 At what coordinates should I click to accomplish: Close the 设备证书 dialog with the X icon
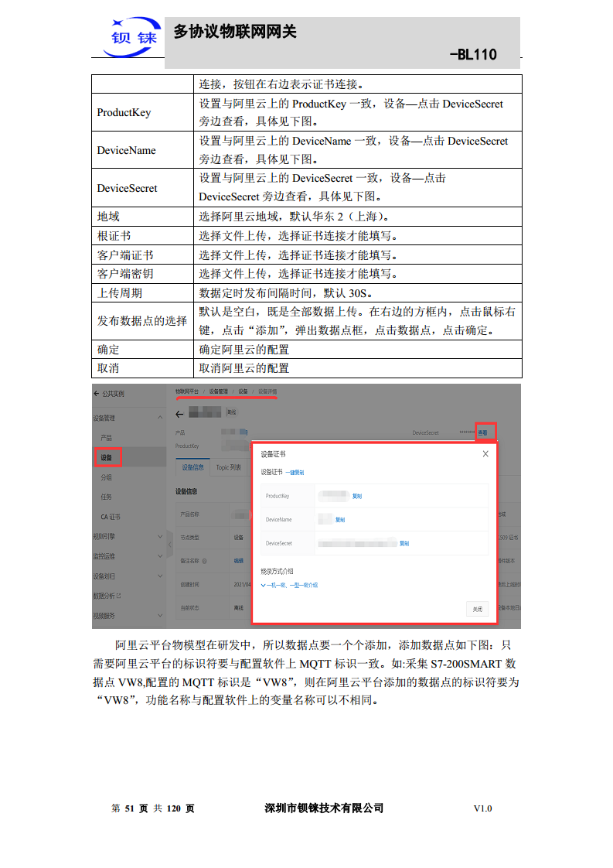coord(485,454)
